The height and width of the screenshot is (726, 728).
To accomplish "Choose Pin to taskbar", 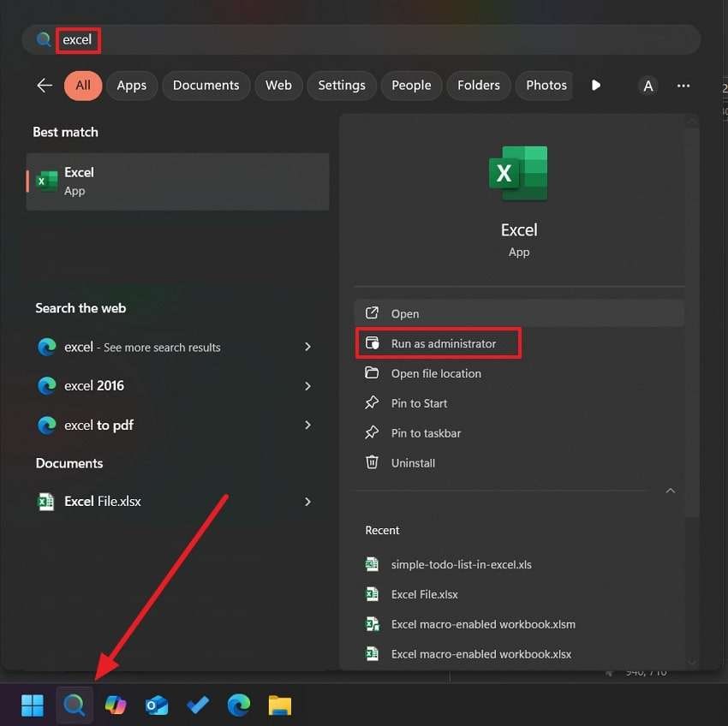I will [519, 432].
